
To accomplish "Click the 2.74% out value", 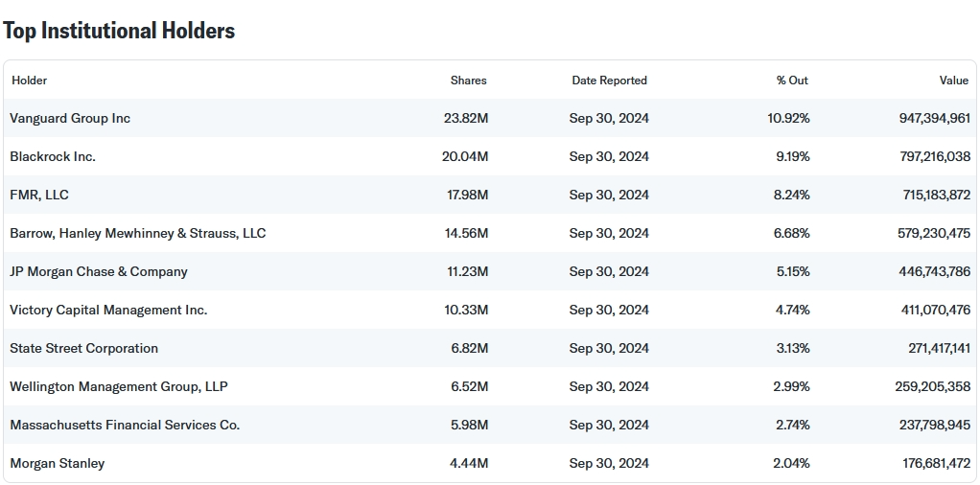I will click(792, 425).
